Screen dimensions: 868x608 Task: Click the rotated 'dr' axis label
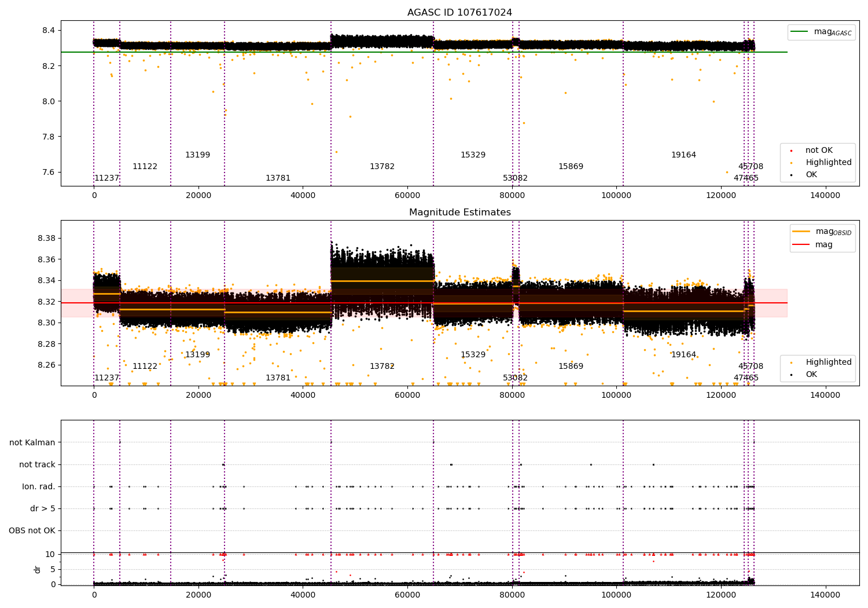point(38,569)
